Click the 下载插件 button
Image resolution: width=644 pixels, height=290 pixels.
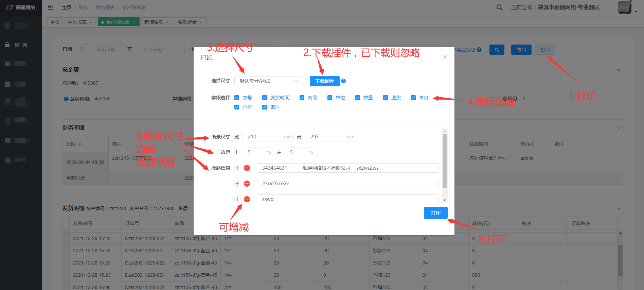pos(324,81)
